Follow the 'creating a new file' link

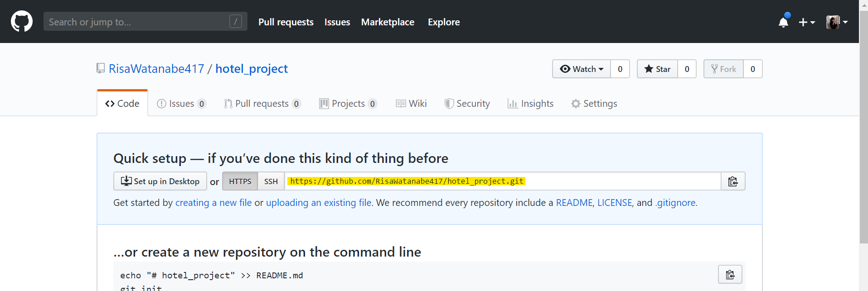pos(213,203)
